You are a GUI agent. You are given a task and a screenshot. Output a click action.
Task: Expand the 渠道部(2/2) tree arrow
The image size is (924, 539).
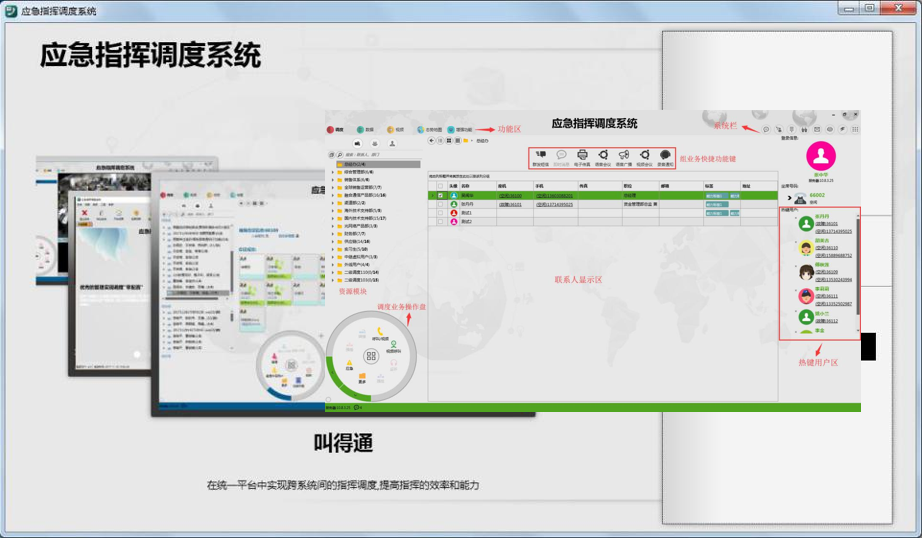click(332, 203)
